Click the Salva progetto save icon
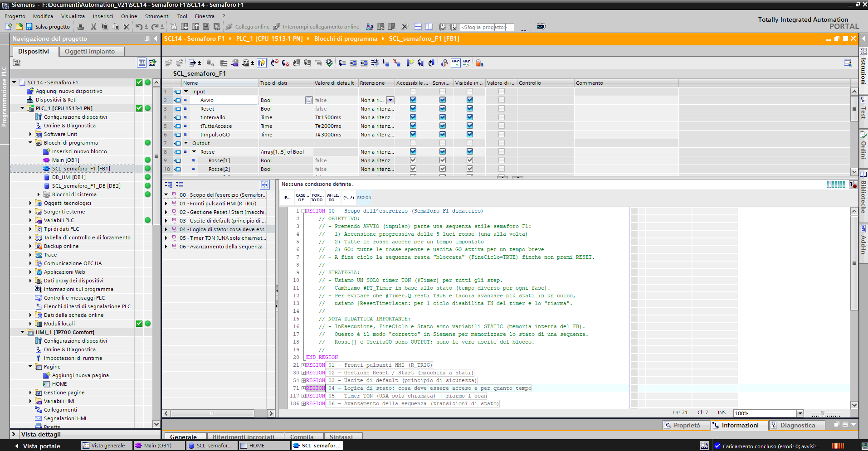The height and width of the screenshot is (451, 868). point(29,27)
